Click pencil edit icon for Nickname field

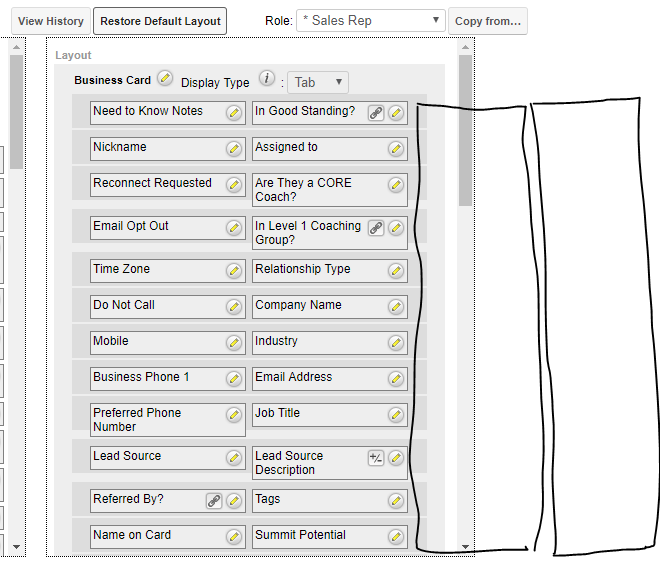click(x=234, y=149)
